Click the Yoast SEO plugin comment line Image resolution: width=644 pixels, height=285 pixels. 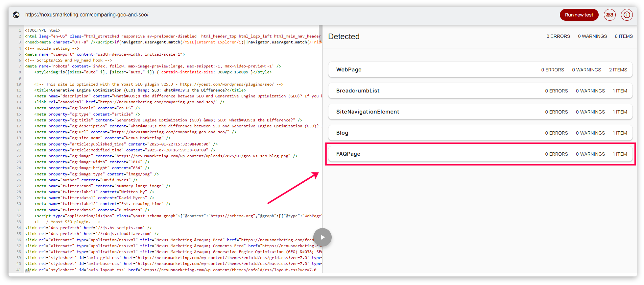67,222
